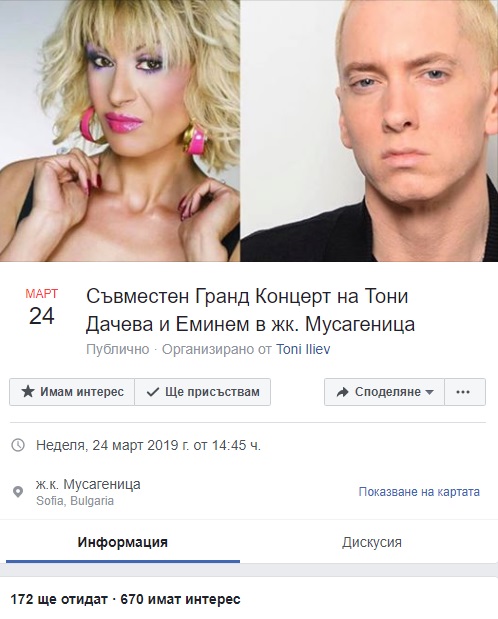Click the location pin icon beside ж.к. Мусагеница

pos(18,492)
